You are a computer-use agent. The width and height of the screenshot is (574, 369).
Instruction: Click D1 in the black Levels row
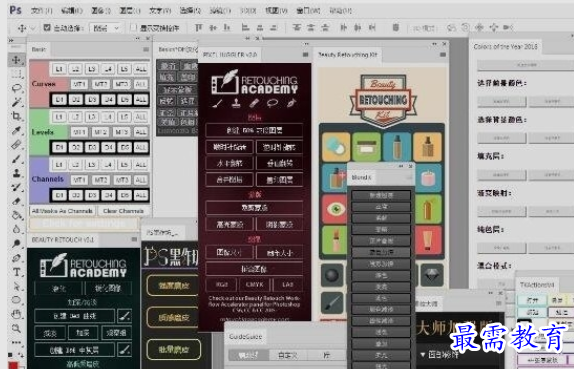59,147
